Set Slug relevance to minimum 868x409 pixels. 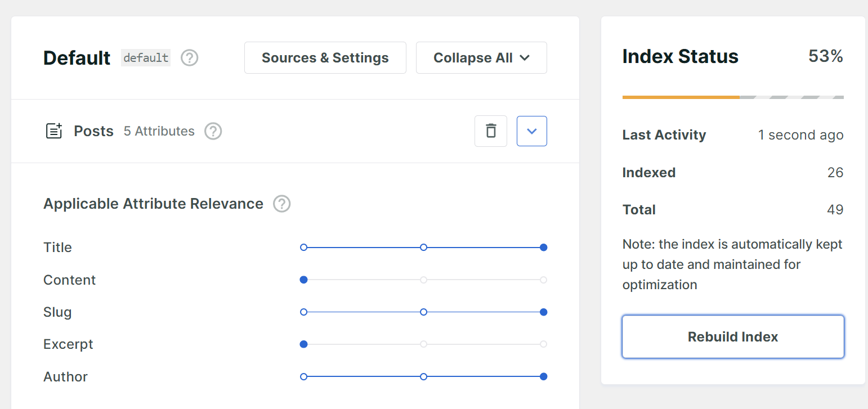304,312
